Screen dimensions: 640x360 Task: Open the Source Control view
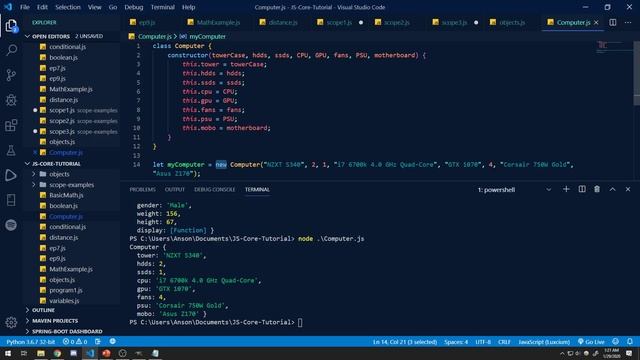coord(11,75)
